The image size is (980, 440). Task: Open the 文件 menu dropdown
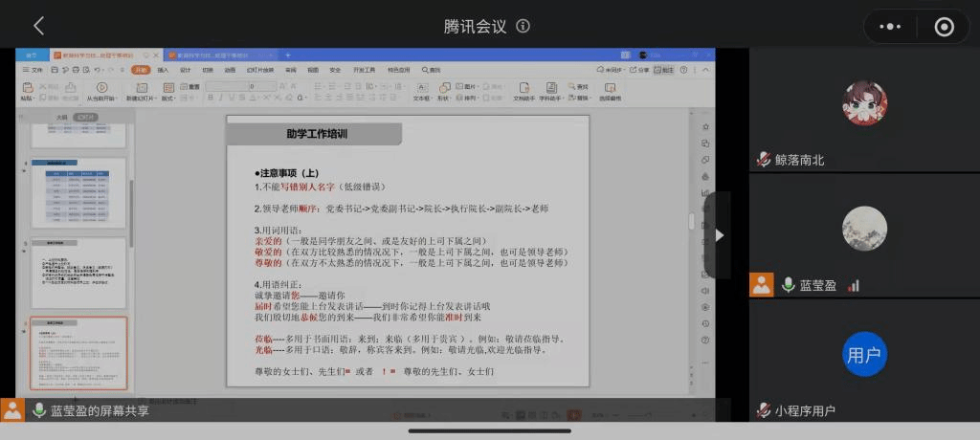pyautogui.click(x=33, y=70)
